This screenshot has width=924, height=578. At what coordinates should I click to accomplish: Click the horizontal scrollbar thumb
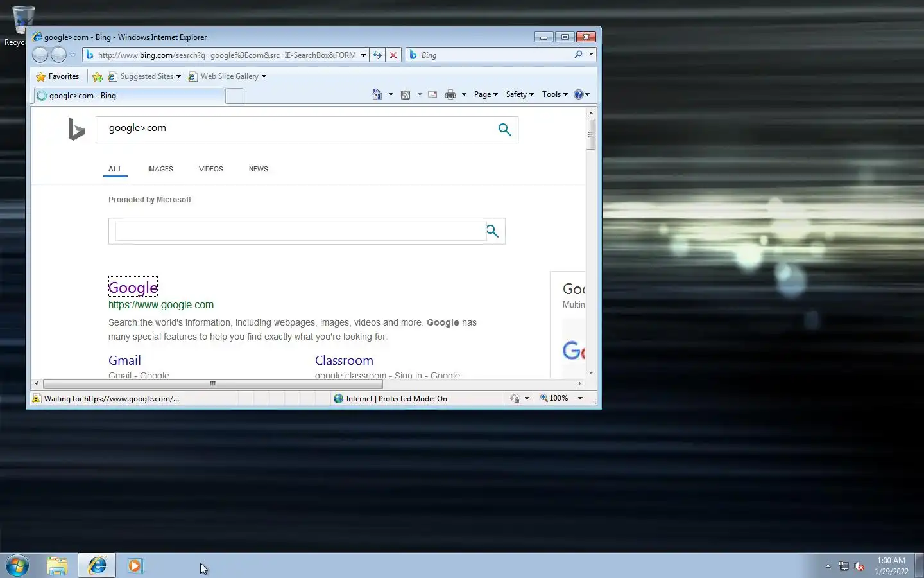click(213, 384)
